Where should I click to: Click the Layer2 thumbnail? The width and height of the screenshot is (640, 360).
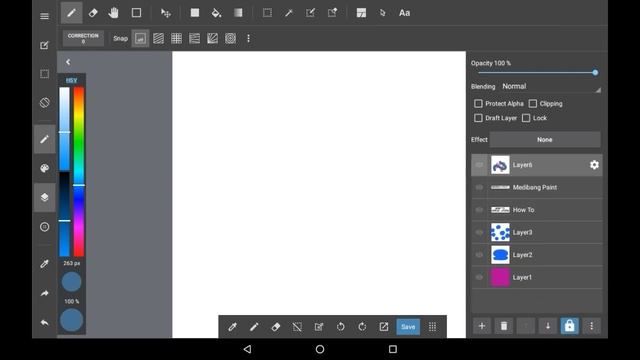tap(500, 255)
